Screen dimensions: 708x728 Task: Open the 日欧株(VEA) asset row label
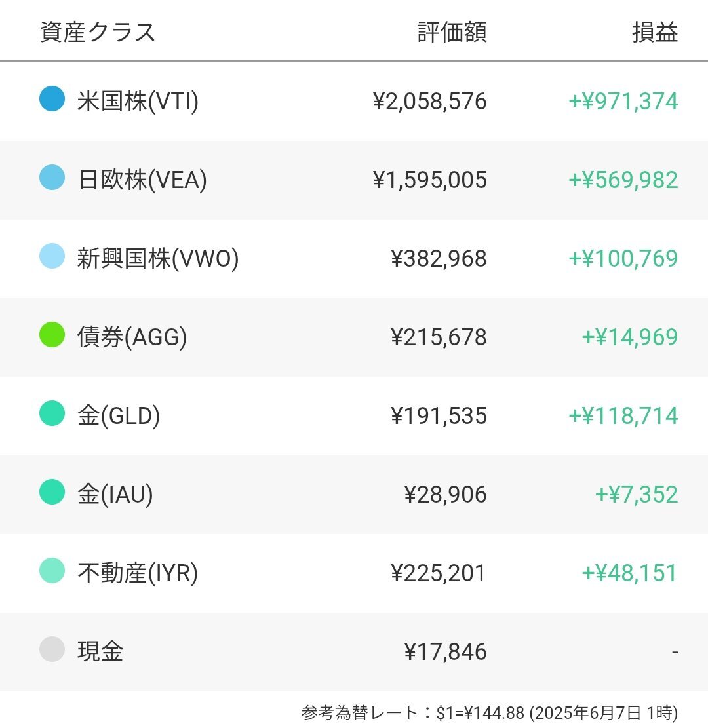[x=142, y=180]
